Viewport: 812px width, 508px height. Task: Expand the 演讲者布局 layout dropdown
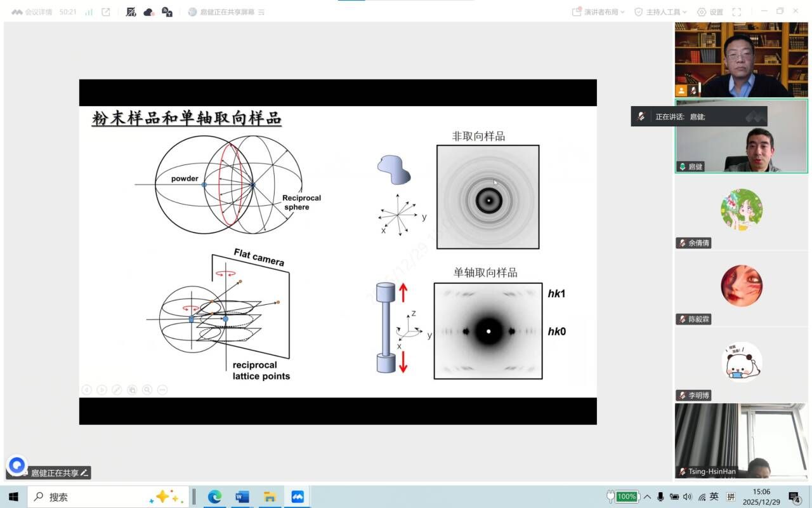coord(598,12)
